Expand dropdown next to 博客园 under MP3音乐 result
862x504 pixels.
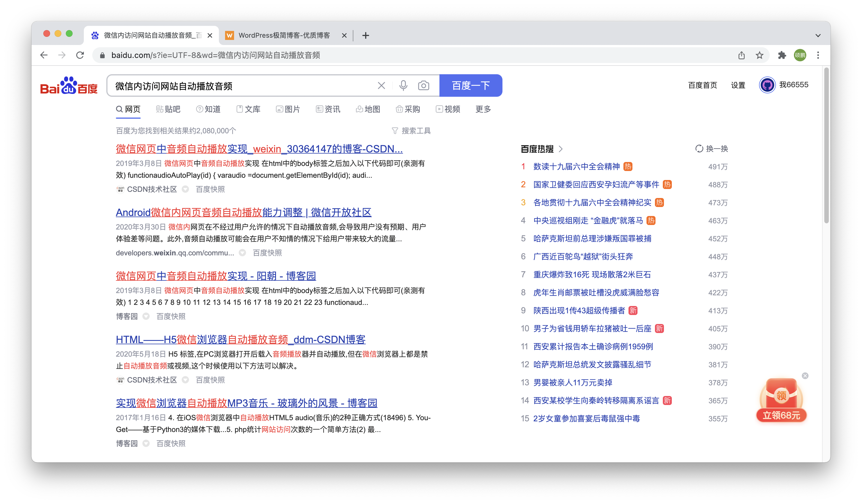(x=146, y=444)
